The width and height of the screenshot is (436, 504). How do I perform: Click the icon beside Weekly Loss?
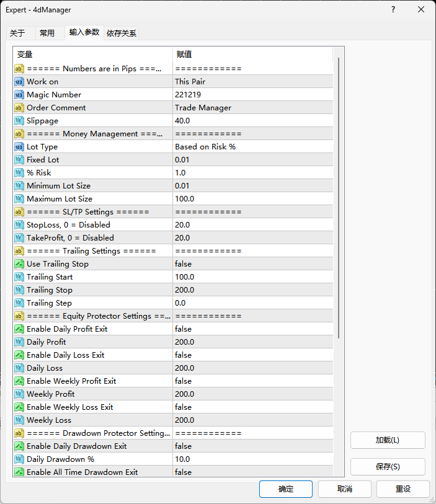(19, 420)
